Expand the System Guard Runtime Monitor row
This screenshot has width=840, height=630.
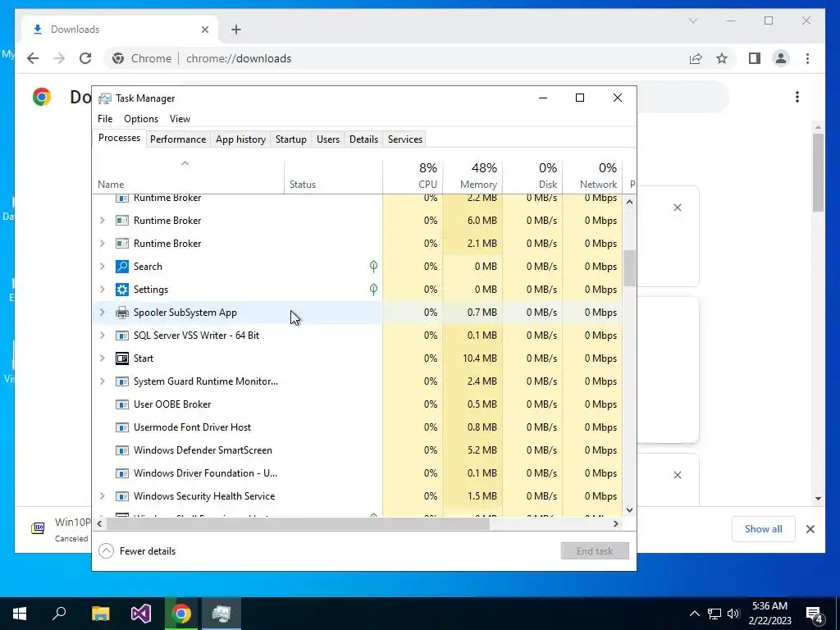pyautogui.click(x=103, y=381)
